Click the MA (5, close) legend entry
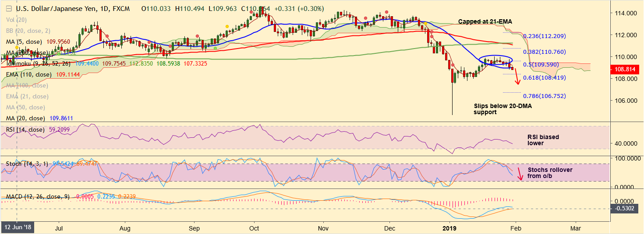The width and height of the screenshot is (644, 234). click(24, 42)
